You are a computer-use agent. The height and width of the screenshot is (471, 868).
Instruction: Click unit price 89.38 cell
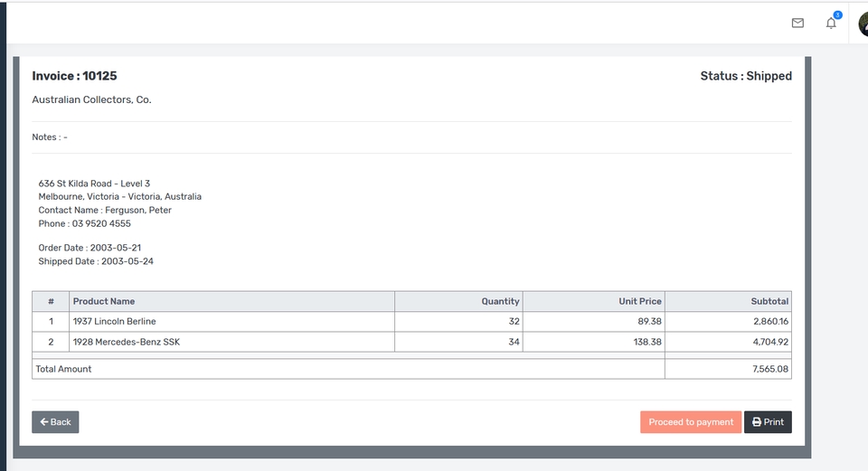coord(594,322)
